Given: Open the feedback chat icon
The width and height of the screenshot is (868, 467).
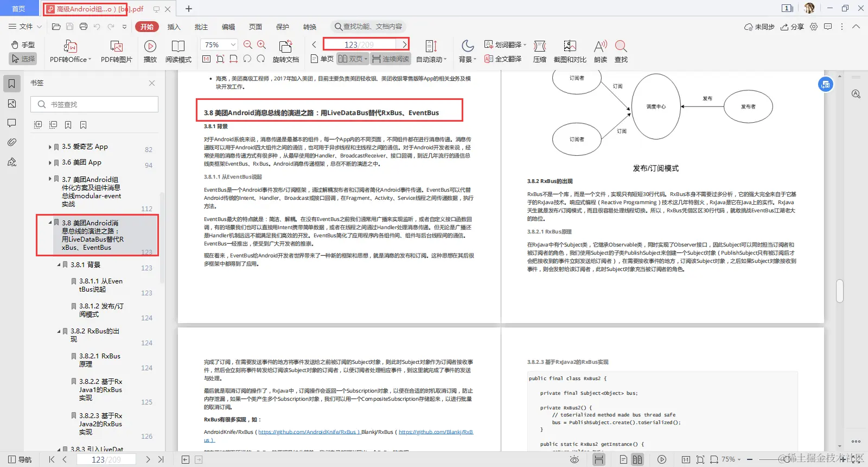Looking at the screenshot, I should click(828, 27).
